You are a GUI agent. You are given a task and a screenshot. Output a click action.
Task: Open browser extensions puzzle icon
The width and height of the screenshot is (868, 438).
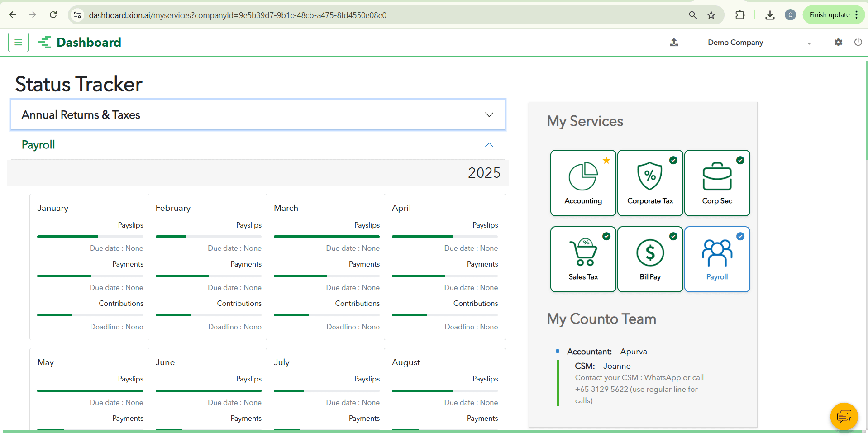740,15
